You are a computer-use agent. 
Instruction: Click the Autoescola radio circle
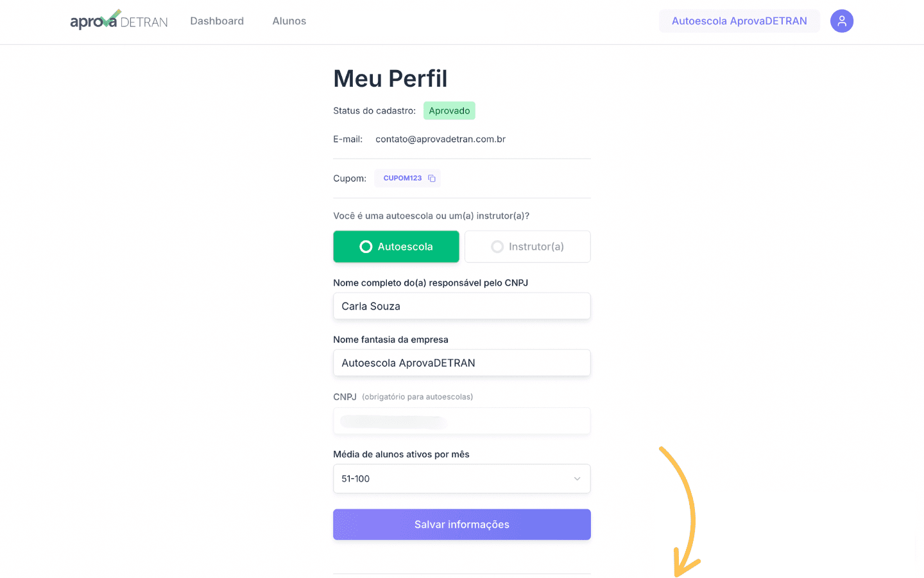[366, 247]
